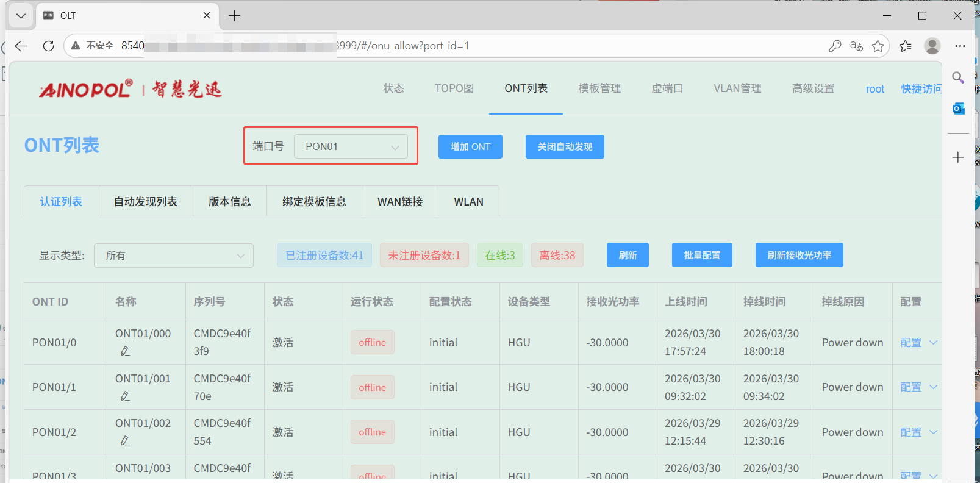Click edit pencil icon under ONT01/000
The image size is (980, 483).
click(x=125, y=351)
